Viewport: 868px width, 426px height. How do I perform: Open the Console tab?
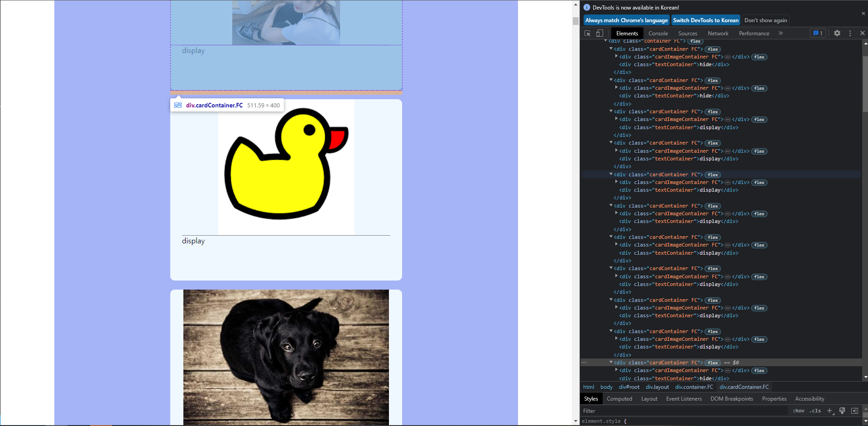658,33
